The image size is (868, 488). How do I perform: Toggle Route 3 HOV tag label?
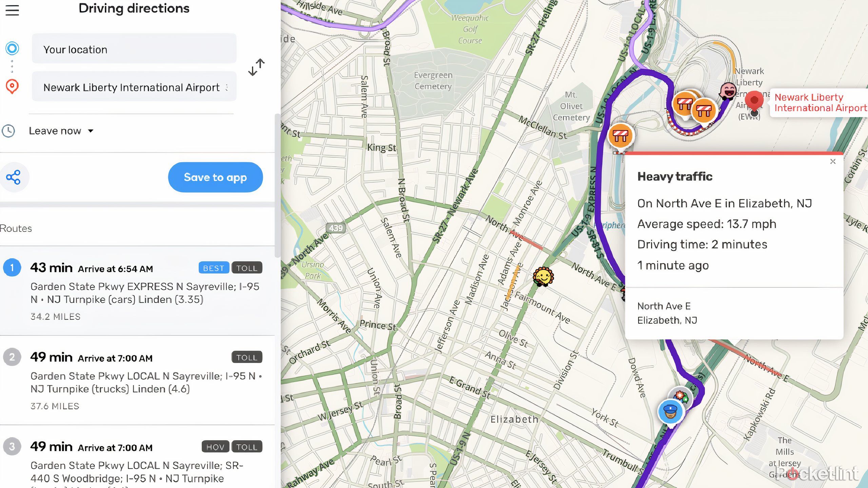pyautogui.click(x=215, y=447)
